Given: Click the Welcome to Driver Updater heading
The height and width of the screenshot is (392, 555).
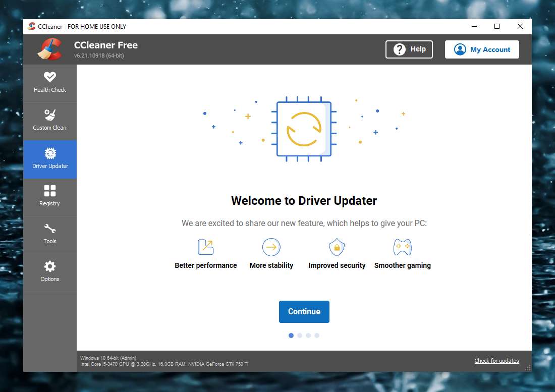Looking at the screenshot, I should coord(304,201).
